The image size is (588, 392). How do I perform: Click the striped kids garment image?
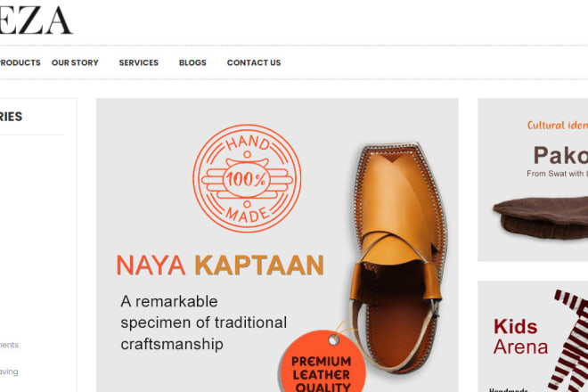pyautogui.click(x=568, y=339)
